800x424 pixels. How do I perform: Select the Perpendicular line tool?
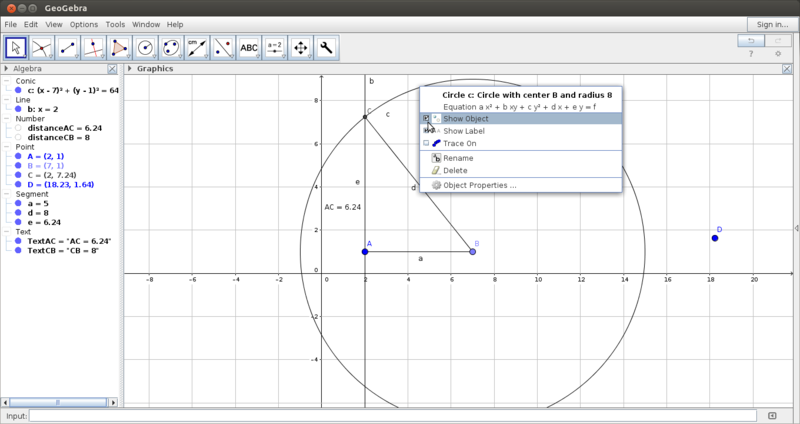(x=94, y=48)
